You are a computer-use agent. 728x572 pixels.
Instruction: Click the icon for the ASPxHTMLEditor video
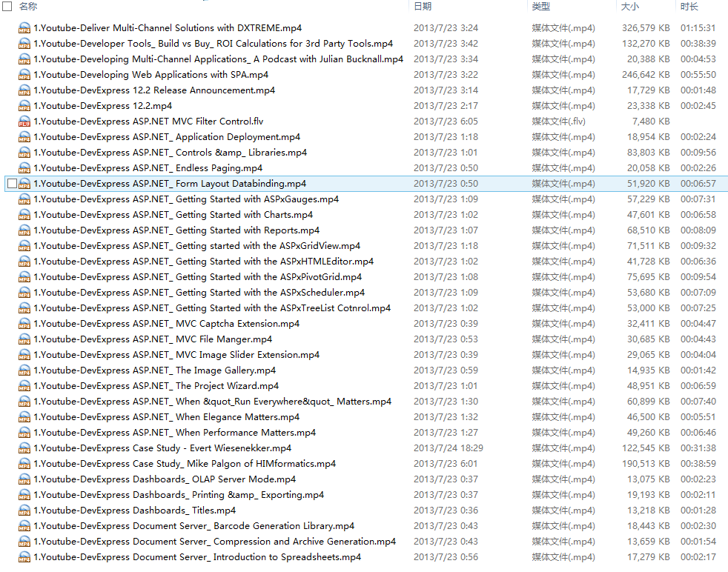pyautogui.click(x=24, y=262)
